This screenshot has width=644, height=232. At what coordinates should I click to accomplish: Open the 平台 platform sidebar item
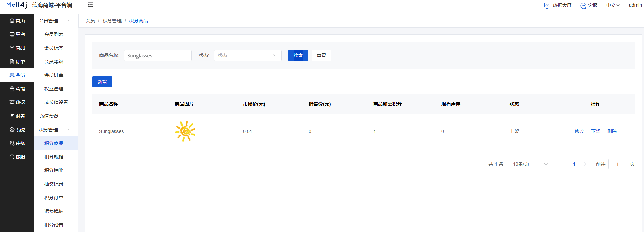(17, 34)
